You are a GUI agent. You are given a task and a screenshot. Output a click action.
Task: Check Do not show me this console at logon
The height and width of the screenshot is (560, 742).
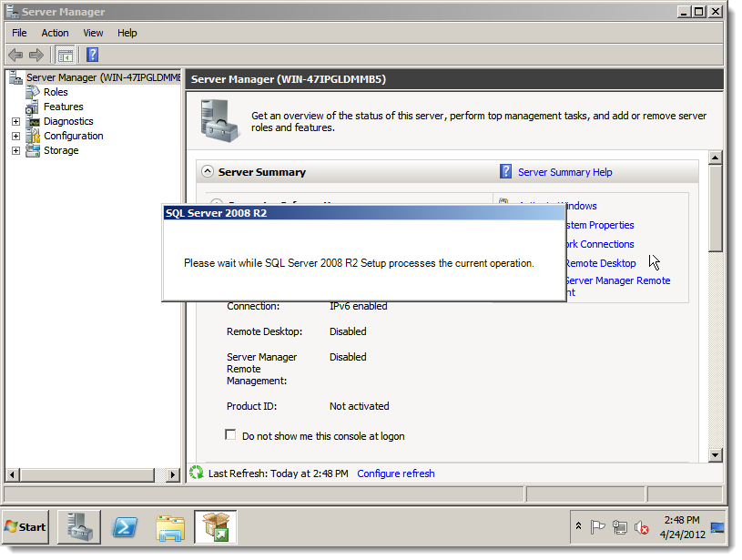pos(230,434)
